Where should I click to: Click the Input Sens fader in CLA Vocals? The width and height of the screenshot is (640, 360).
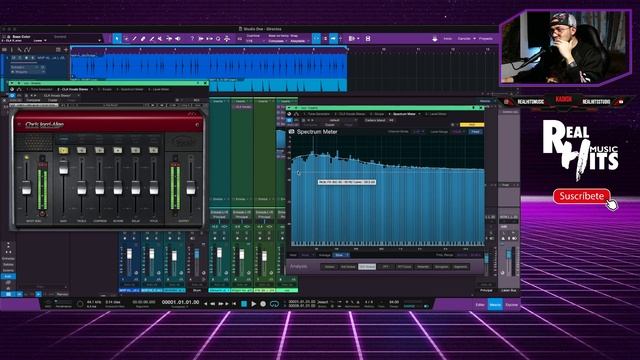coord(27,188)
